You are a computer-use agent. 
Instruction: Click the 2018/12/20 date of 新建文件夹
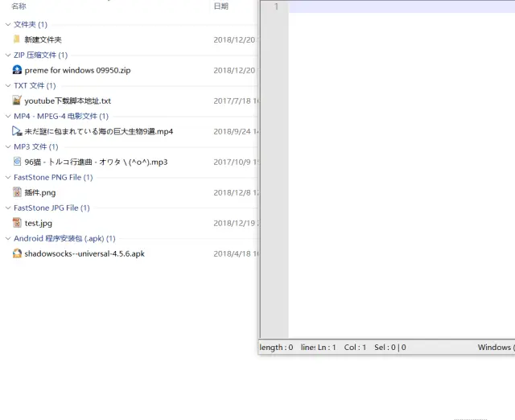236,39
